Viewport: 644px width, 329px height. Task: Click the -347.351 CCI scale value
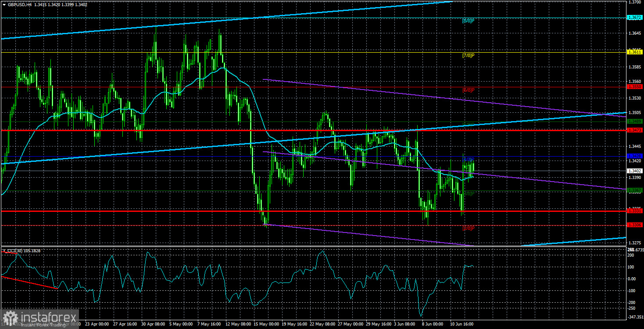(635, 316)
